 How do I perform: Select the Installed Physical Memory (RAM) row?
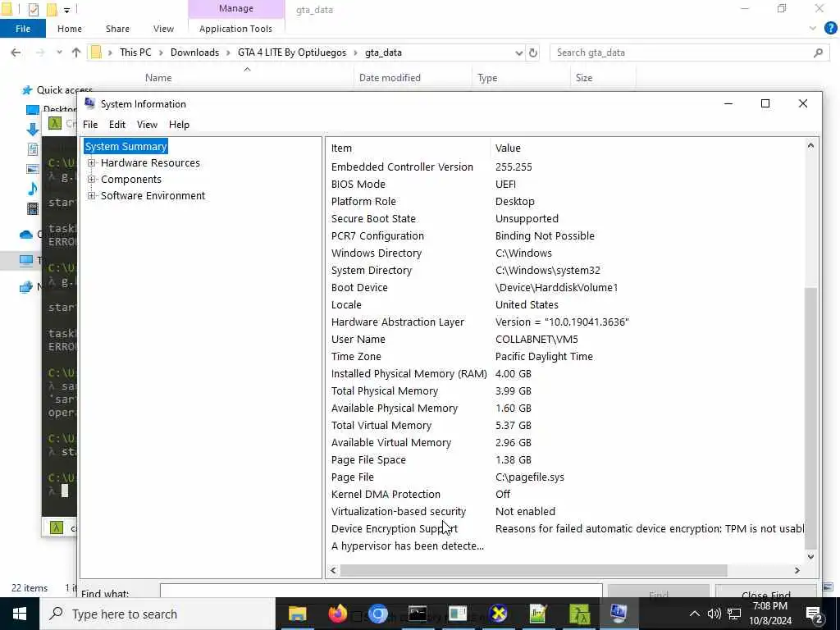[x=565, y=373]
